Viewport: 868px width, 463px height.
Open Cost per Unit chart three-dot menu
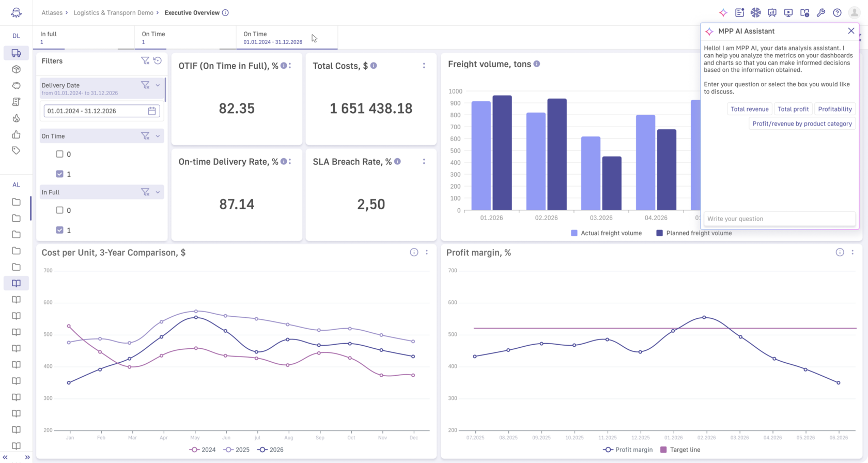(427, 252)
